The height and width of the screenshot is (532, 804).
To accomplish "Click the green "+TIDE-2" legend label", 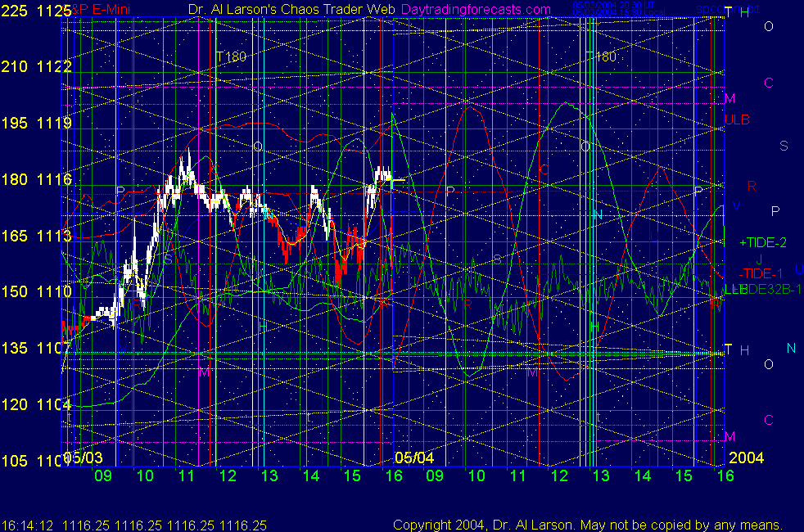I will tap(762, 242).
